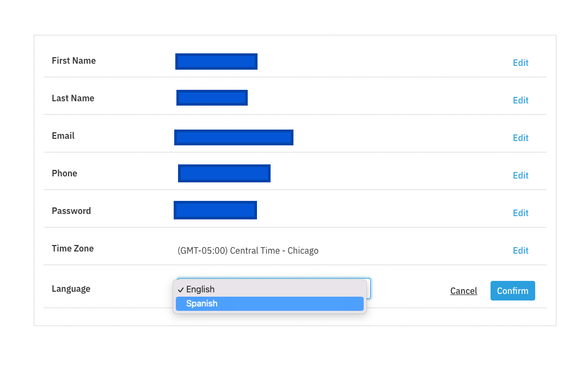Click the redacted Password value
Image resolution: width=588 pixels, height=368 pixels.
215,210
